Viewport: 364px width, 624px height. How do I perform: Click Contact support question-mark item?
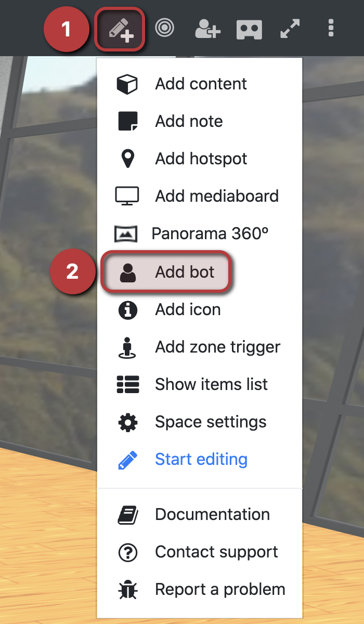pos(200,552)
